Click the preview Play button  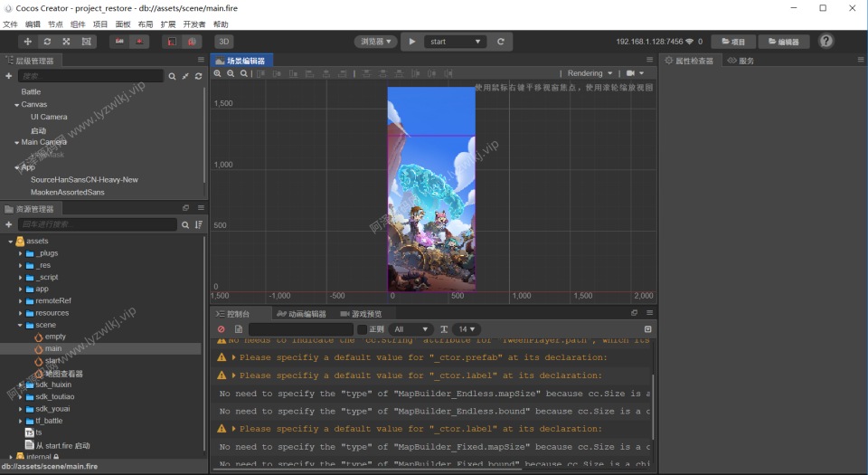pyautogui.click(x=411, y=42)
